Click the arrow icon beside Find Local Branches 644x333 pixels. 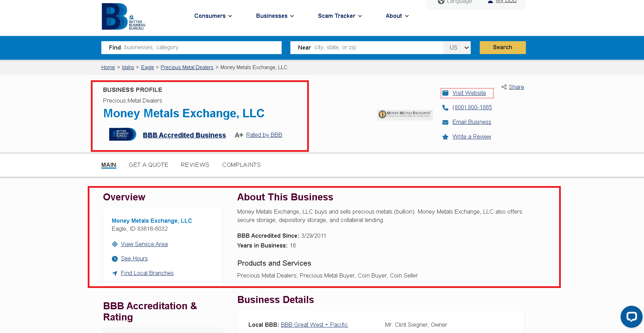click(x=115, y=273)
